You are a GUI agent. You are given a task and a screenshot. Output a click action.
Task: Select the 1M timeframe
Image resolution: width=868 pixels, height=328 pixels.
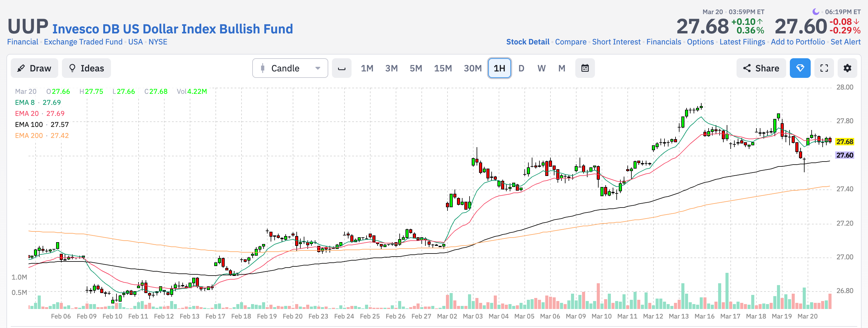pos(367,68)
